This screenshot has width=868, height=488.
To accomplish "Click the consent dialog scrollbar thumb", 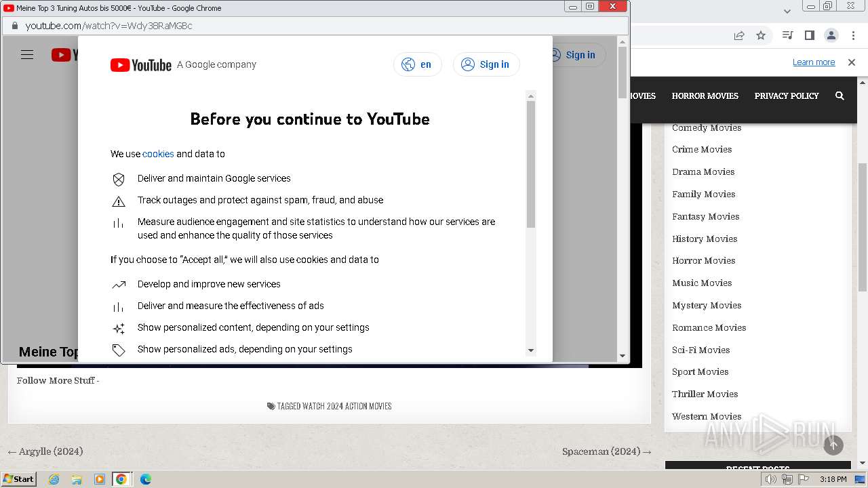I will (x=531, y=164).
